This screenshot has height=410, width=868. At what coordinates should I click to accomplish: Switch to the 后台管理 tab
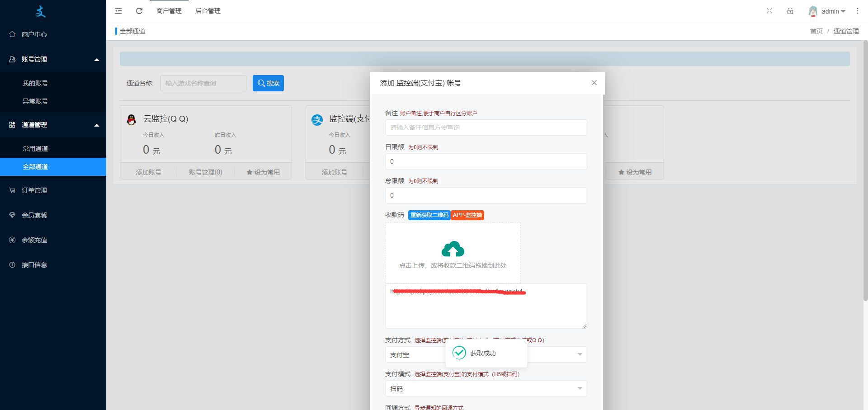[208, 11]
